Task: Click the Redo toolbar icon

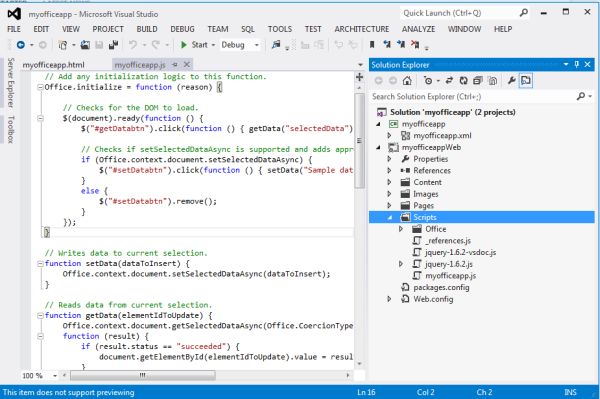Action: [x=156, y=45]
